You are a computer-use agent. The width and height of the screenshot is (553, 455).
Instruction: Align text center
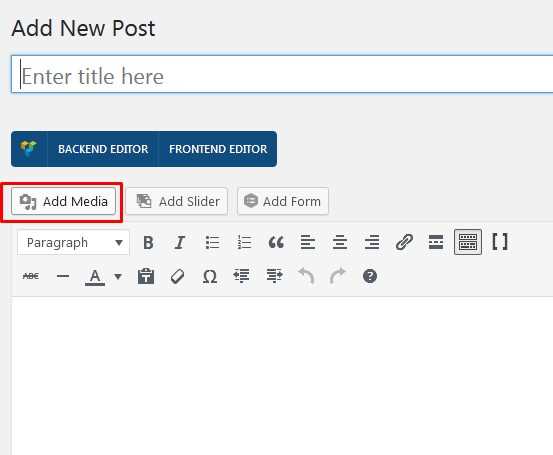pyautogui.click(x=340, y=242)
